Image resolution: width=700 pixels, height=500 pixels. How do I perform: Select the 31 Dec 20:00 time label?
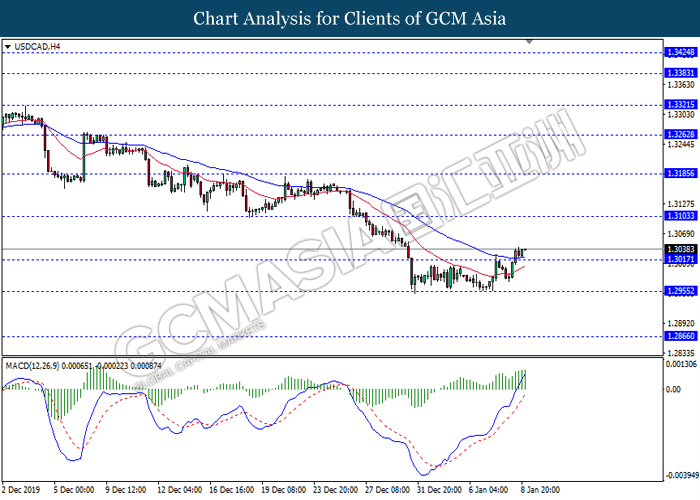point(441,490)
